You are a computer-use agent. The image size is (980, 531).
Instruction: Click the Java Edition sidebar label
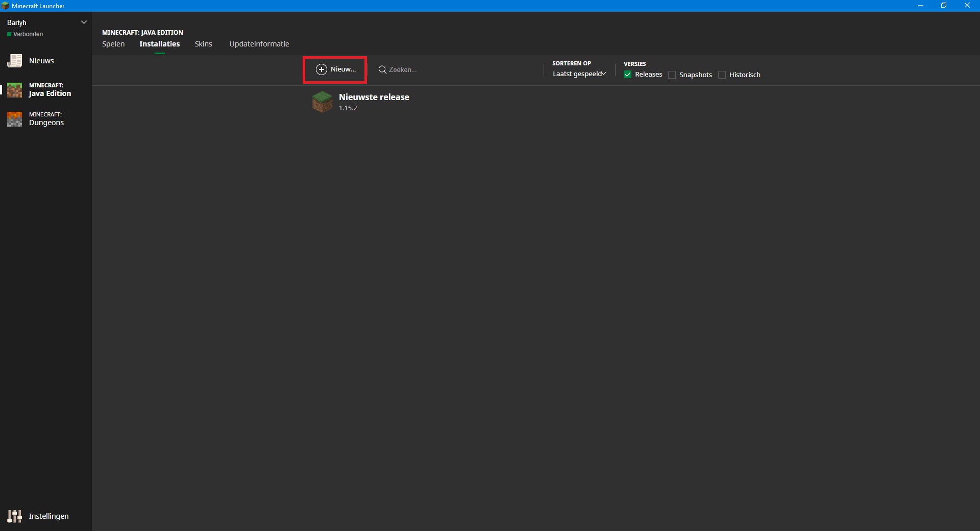(x=50, y=93)
